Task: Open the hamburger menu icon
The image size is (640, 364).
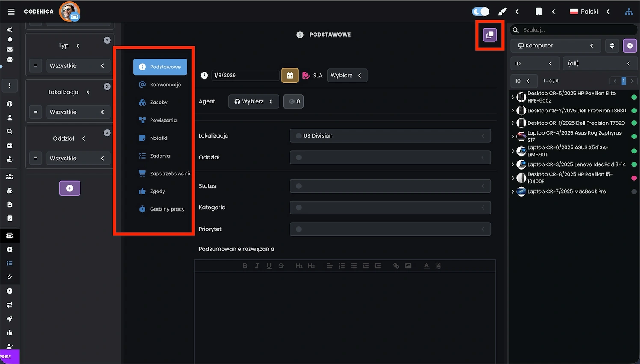Action: (x=11, y=12)
